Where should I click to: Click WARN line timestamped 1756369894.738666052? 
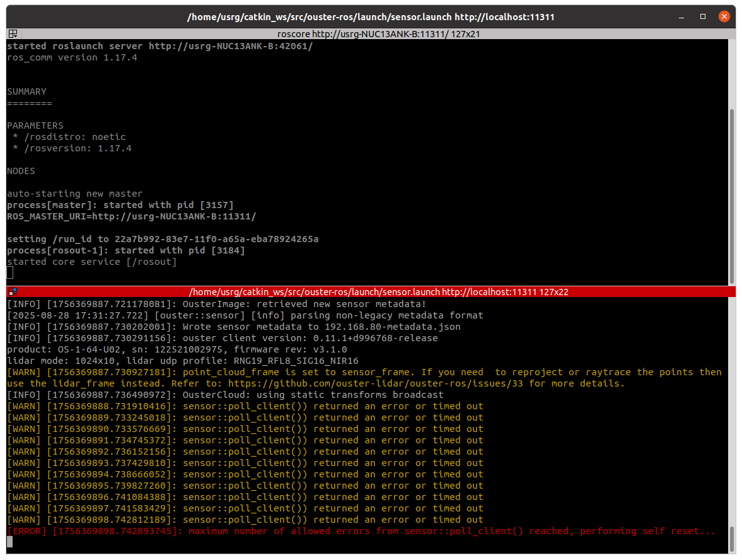coord(245,474)
